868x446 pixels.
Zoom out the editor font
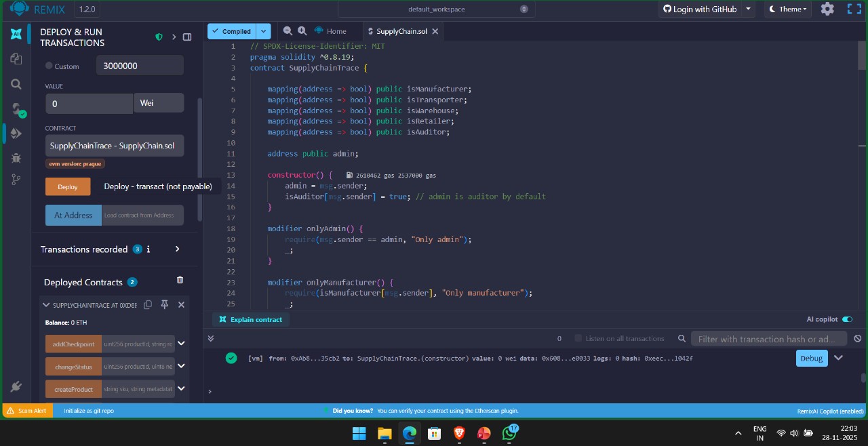tap(288, 31)
